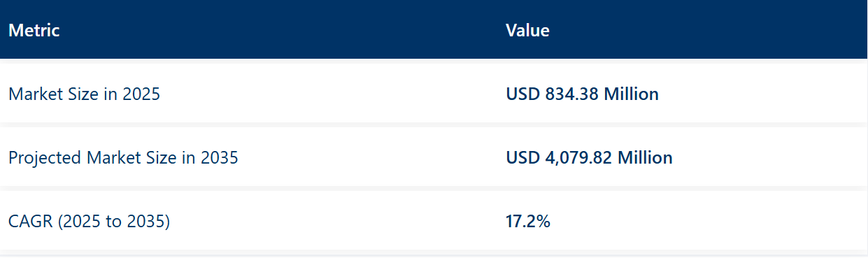Select the Projected Market Size in 2035 label
Viewport: 868px width, 258px height.
[123, 158]
